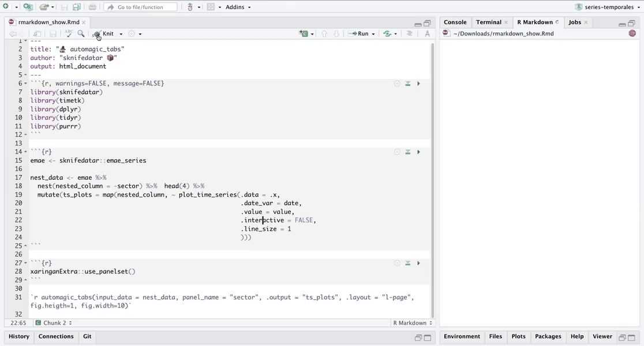Viewport: 644px width, 346px height.
Task: Expand the Knit options dropdown arrow
Action: [x=121, y=34]
